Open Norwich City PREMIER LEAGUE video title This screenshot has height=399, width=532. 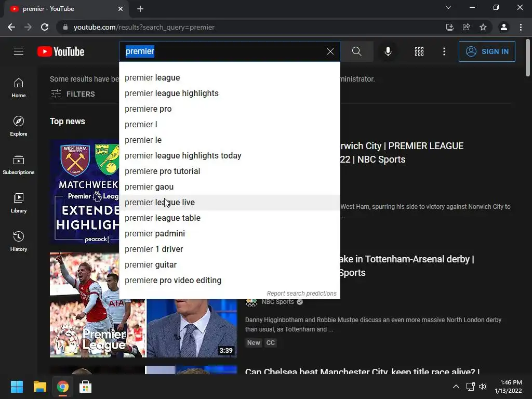pyautogui.click(x=402, y=153)
